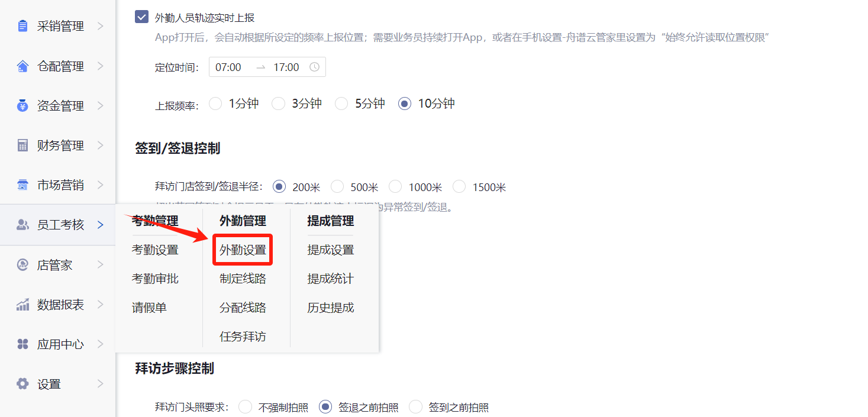
Task: Open 任务拜访 under 外勤管理
Action: coord(243,337)
